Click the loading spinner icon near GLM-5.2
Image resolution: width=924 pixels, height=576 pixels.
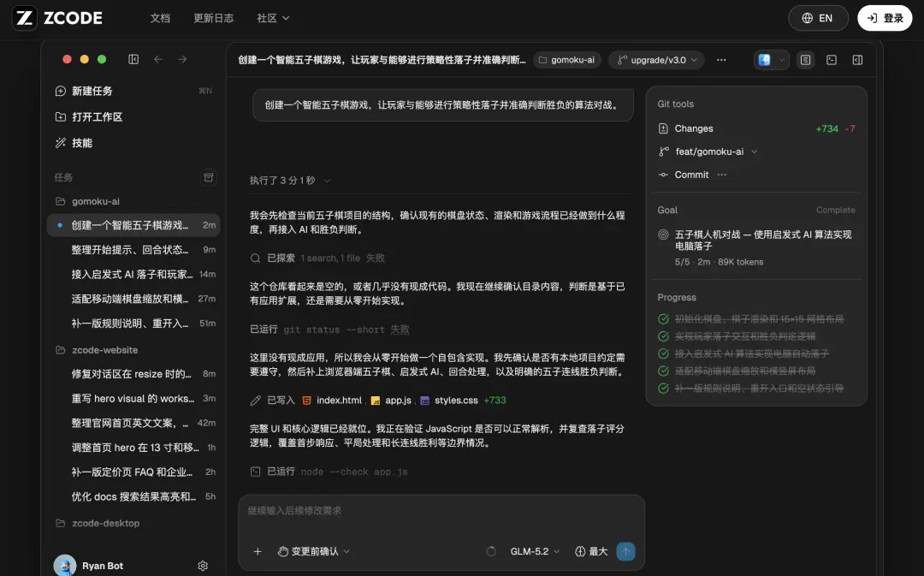click(491, 551)
